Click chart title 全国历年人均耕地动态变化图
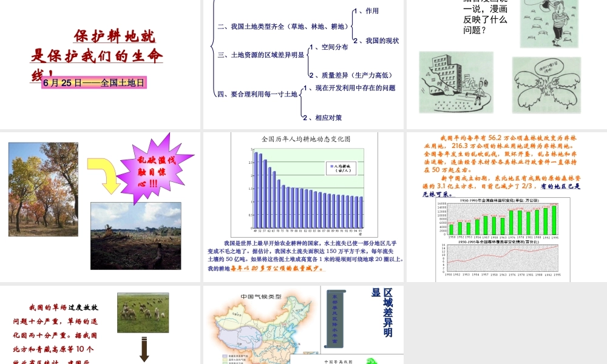Screen dimensions: 607x364 point(306,139)
